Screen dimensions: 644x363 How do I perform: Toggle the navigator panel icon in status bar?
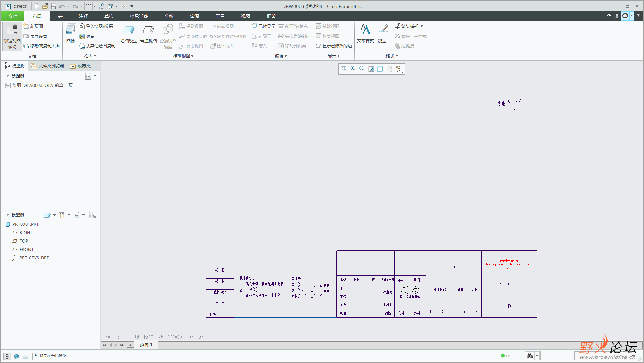(8, 356)
